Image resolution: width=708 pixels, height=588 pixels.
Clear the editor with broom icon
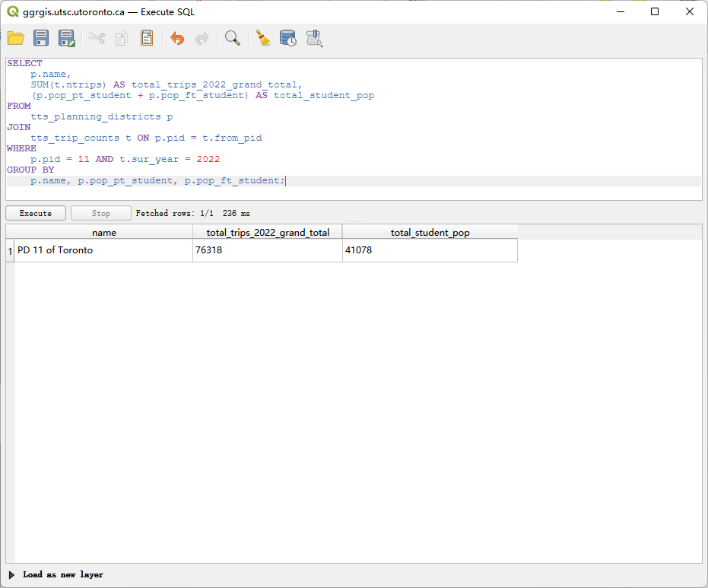[263, 38]
